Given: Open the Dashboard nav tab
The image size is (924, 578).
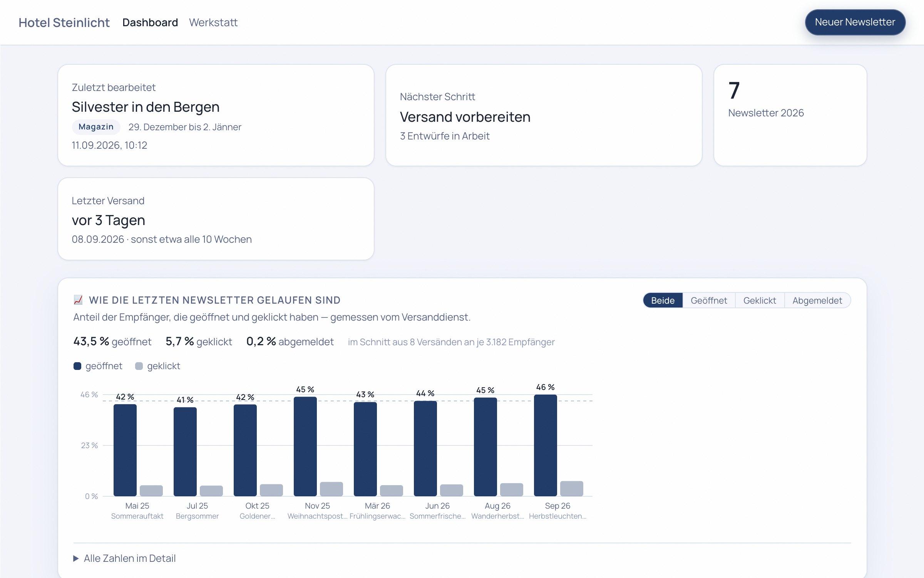Looking at the screenshot, I should [x=150, y=22].
